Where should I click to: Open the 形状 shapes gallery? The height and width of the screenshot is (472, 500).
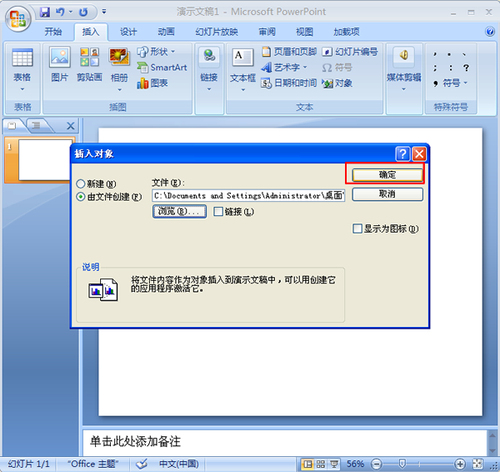click(156, 52)
